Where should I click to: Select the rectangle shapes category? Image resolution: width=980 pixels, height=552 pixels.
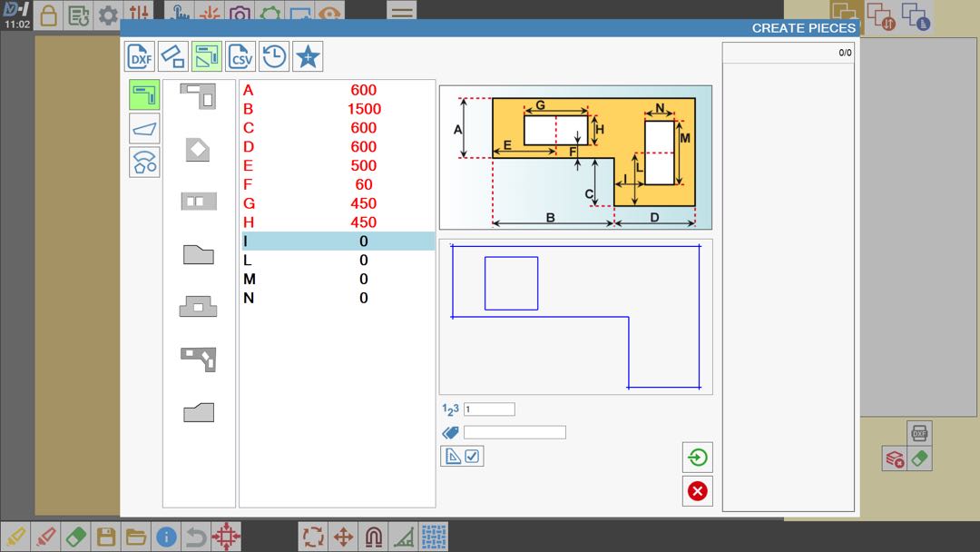pos(143,94)
